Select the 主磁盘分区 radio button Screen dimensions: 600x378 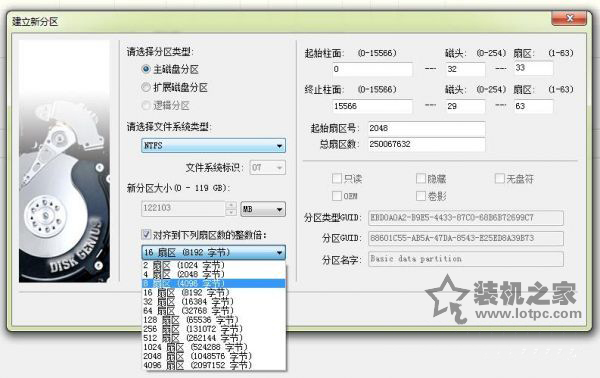point(146,69)
